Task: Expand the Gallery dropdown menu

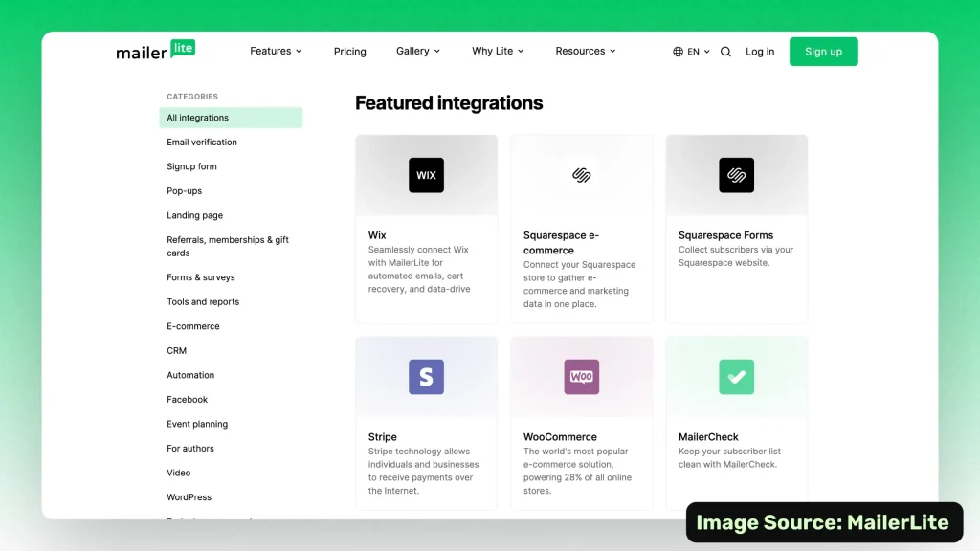Action: 418,52
